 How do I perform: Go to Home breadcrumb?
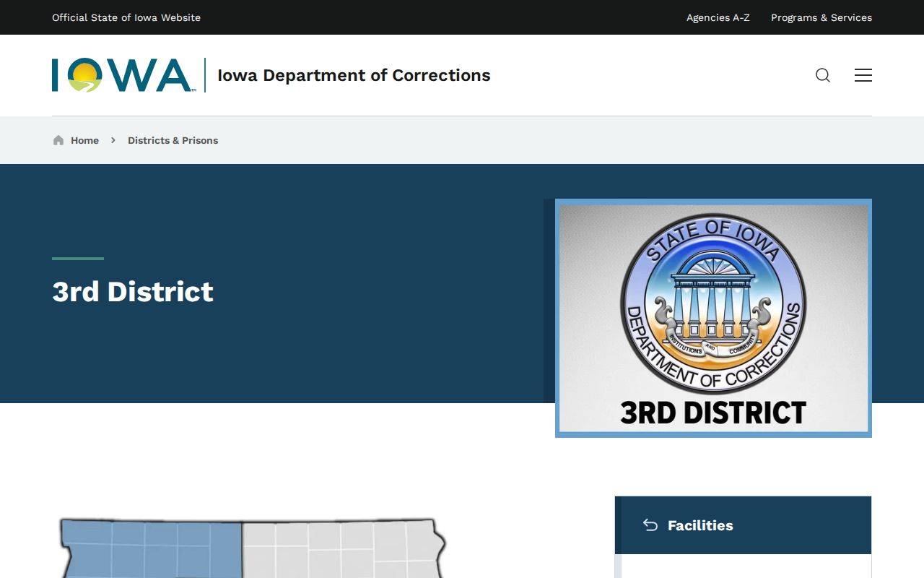click(x=84, y=140)
